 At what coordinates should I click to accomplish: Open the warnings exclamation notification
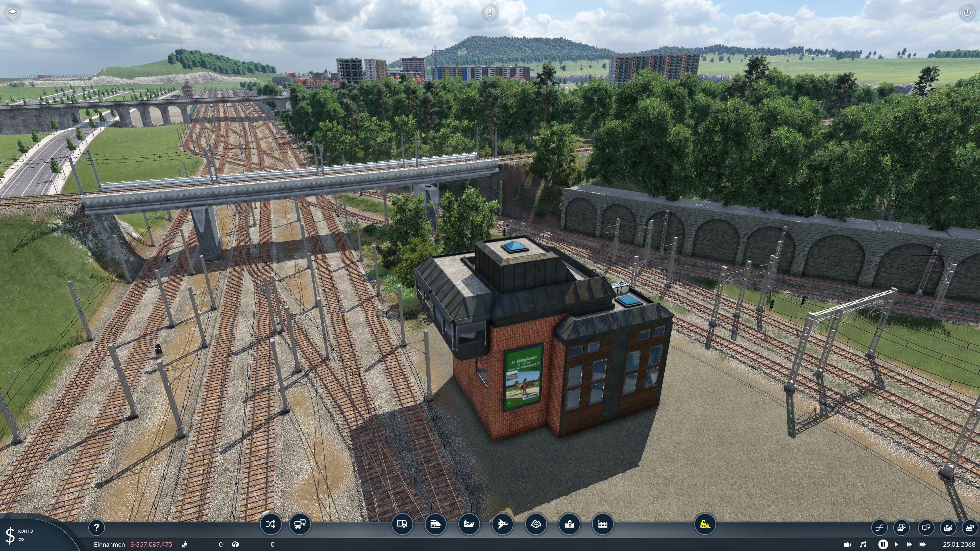coord(490,13)
